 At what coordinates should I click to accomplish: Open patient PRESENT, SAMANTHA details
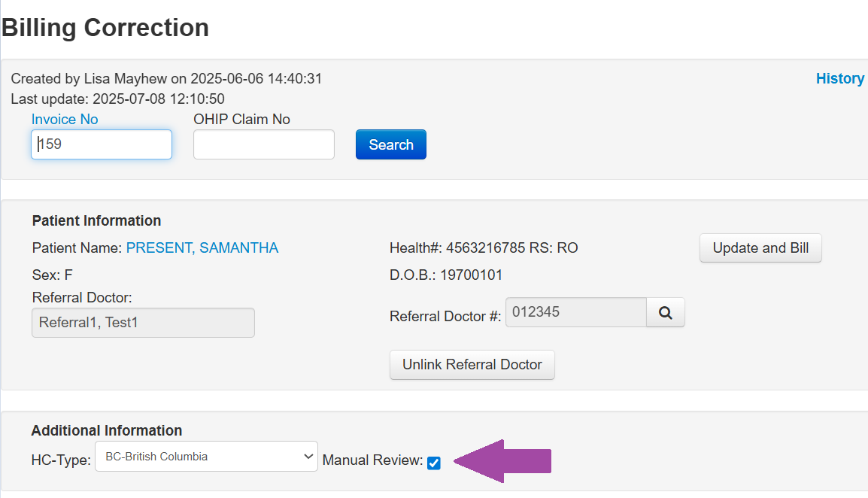point(202,247)
